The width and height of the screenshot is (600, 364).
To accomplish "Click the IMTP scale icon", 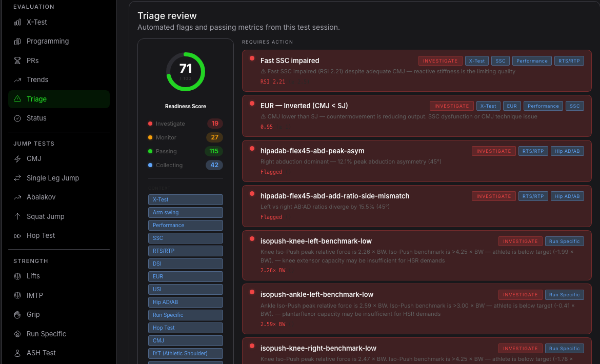I will [x=17, y=296].
